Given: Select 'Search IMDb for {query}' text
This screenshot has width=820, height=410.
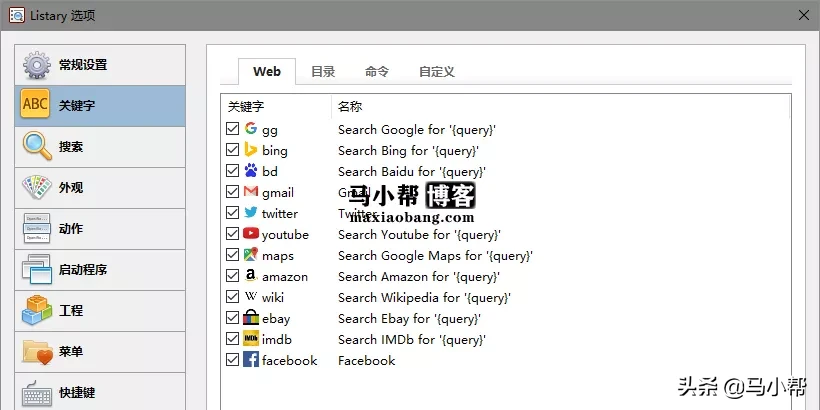Looking at the screenshot, I should tap(412, 339).
